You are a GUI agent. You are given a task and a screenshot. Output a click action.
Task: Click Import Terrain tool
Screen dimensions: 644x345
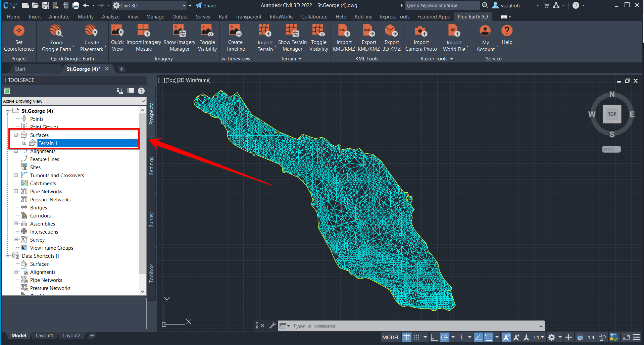tap(265, 38)
